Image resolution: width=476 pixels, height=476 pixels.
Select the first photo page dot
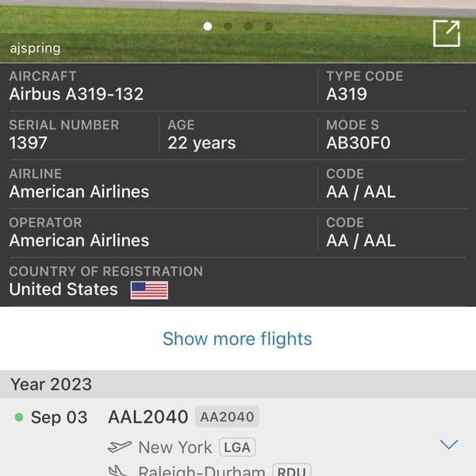coord(208,26)
